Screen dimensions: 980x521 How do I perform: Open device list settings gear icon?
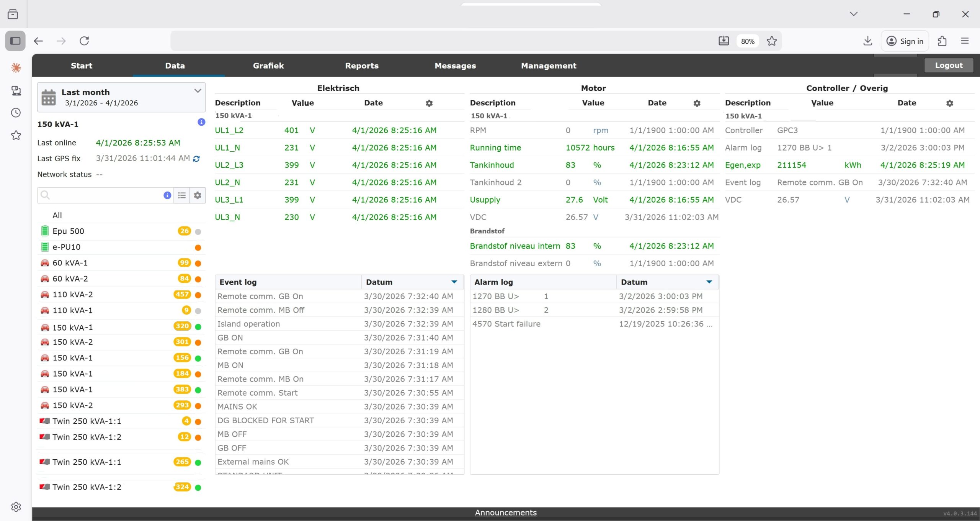pyautogui.click(x=198, y=195)
